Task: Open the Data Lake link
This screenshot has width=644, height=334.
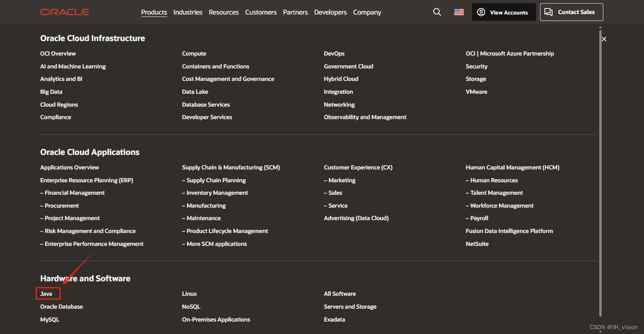Action: click(x=195, y=92)
